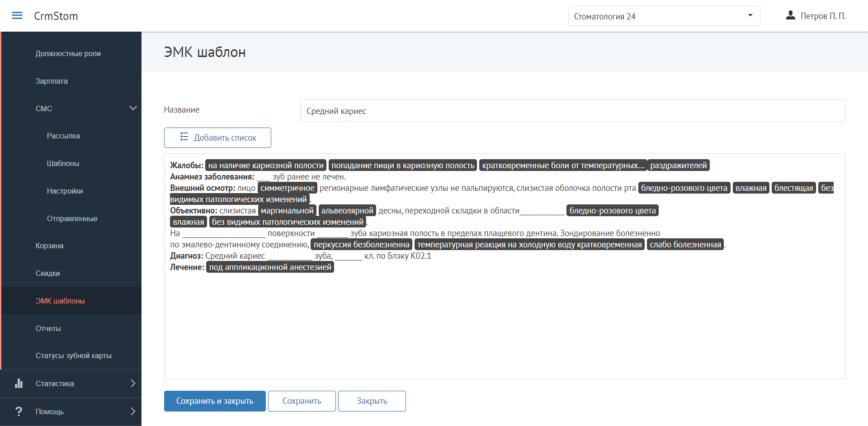
Task: Click 'без видимых патологических изменений' chip in Объективно
Action: pyautogui.click(x=288, y=222)
